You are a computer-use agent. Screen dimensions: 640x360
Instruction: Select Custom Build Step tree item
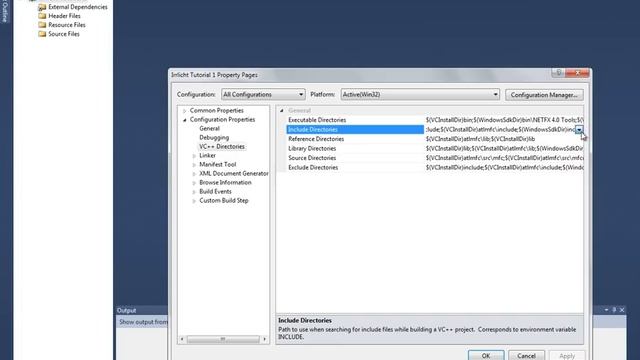click(224, 200)
